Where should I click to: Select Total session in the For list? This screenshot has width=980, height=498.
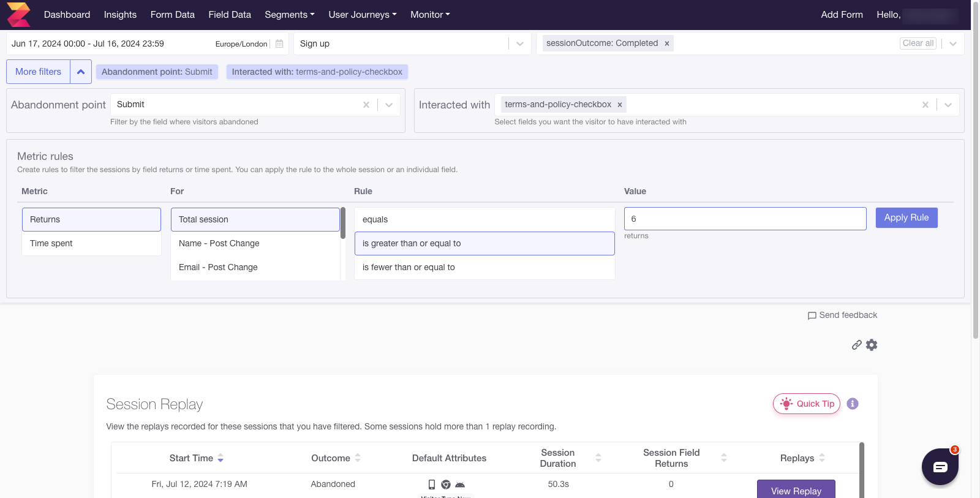[x=255, y=219]
